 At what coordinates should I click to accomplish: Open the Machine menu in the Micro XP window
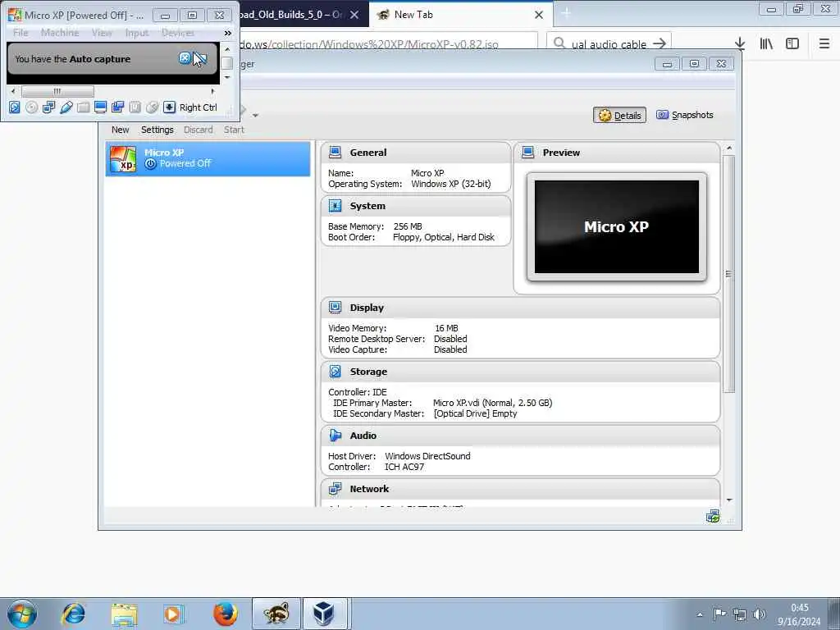tap(60, 33)
